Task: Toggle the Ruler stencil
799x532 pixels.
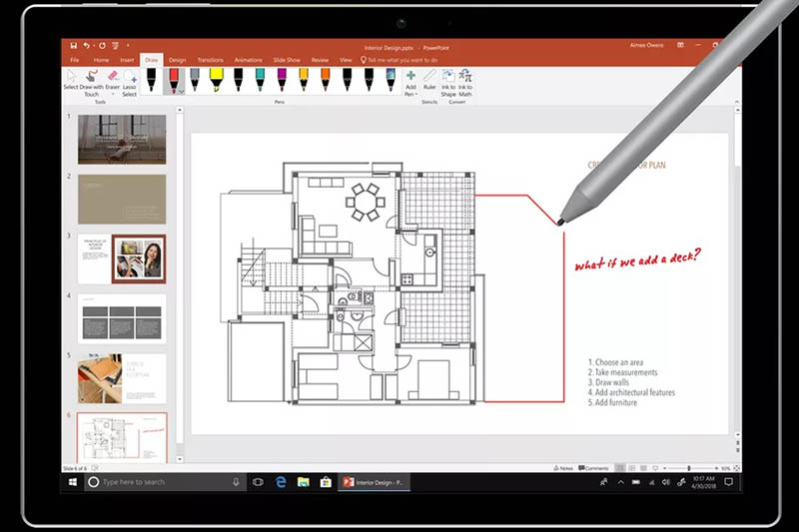Action: coord(430,81)
